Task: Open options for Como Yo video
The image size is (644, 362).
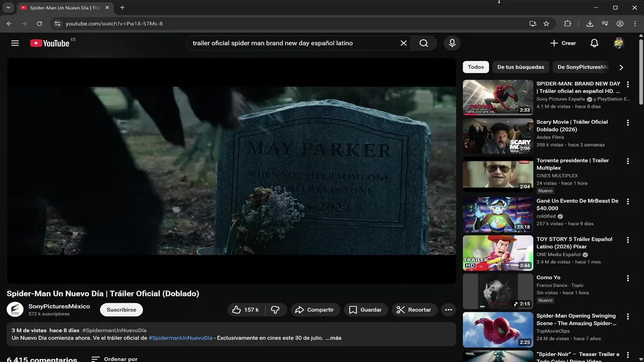Action: 627,278
